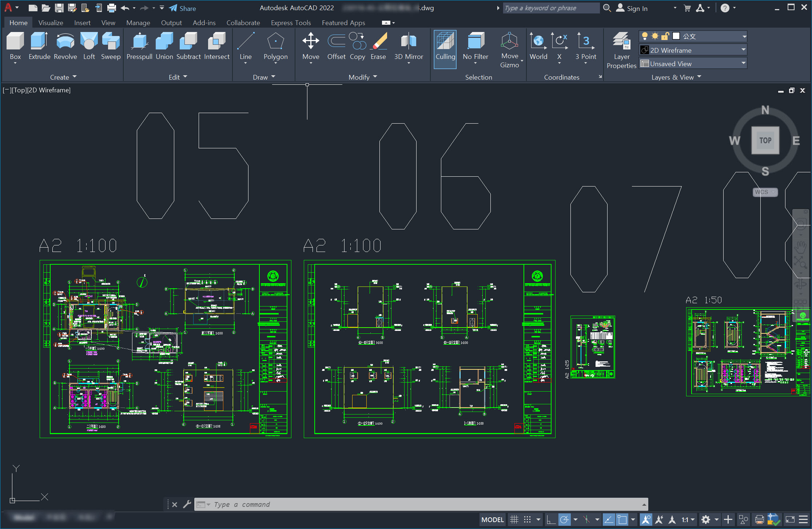Click the Revolve tool icon
Viewport: 812px width, 529px height.
click(65, 41)
